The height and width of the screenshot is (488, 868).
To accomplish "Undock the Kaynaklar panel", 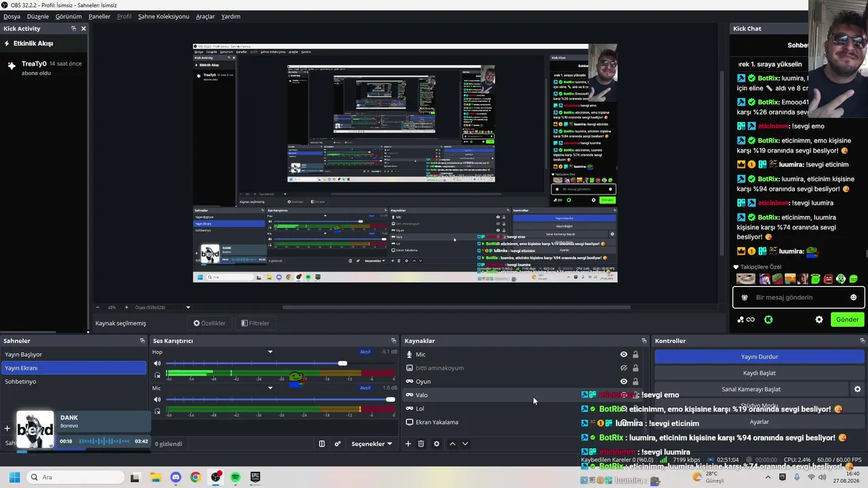I will (x=644, y=341).
